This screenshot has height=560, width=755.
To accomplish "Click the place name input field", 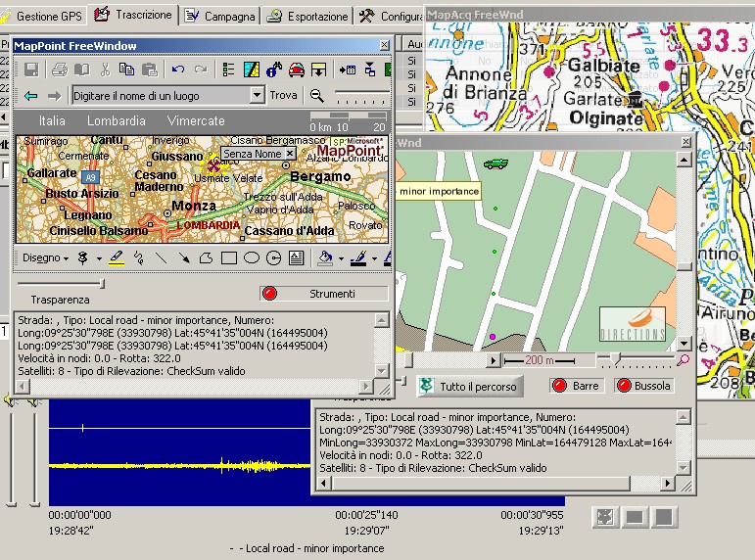I will click(x=162, y=95).
